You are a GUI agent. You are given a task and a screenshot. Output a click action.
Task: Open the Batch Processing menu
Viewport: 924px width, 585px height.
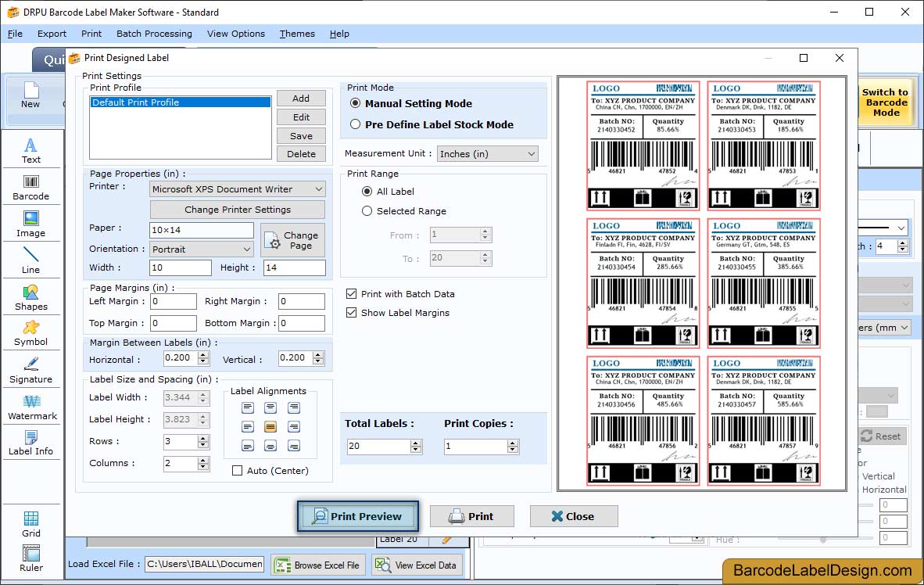pos(155,34)
